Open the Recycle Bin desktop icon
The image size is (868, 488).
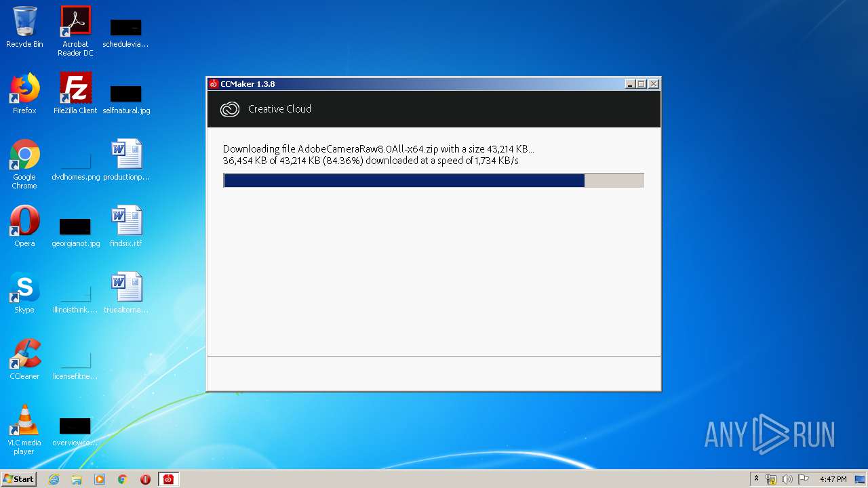tap(24, 27)
